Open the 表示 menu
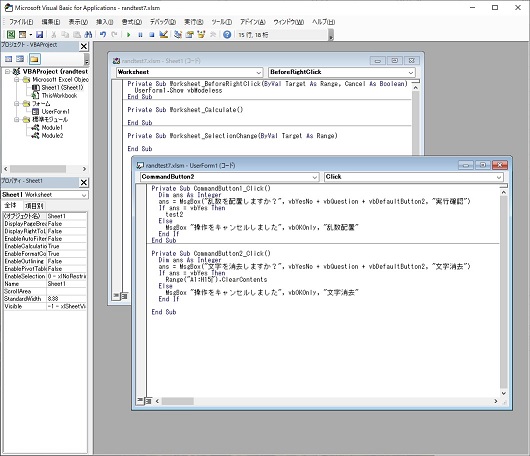Screen dimensions: 530x456 tap(78, 22)
